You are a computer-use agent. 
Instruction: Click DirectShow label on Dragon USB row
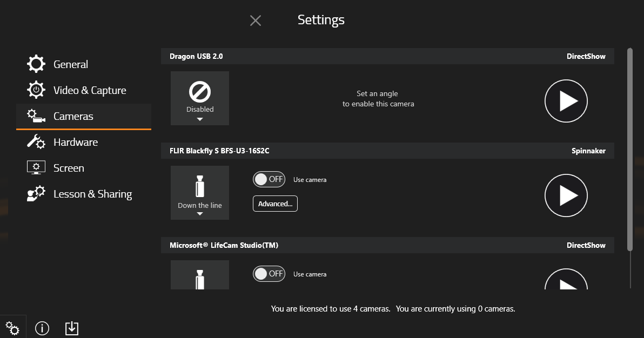click(586, 56)
